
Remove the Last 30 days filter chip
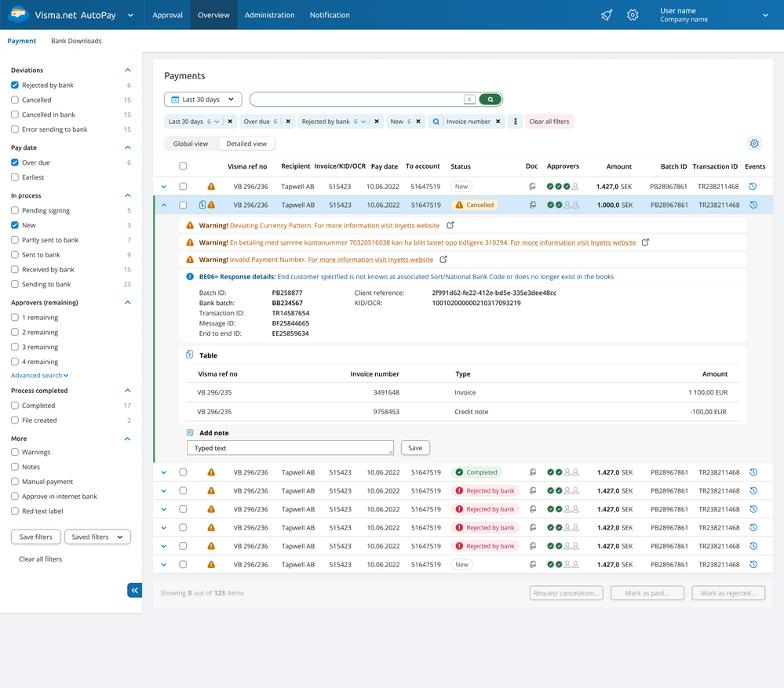pyautogui.click(x=230, y=122)
